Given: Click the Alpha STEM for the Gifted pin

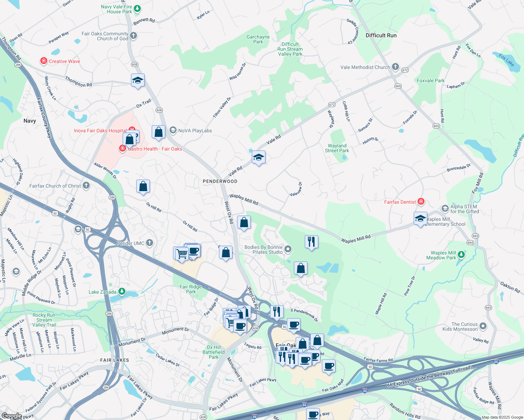Looking at the screenshot, I should click(445, 209).
